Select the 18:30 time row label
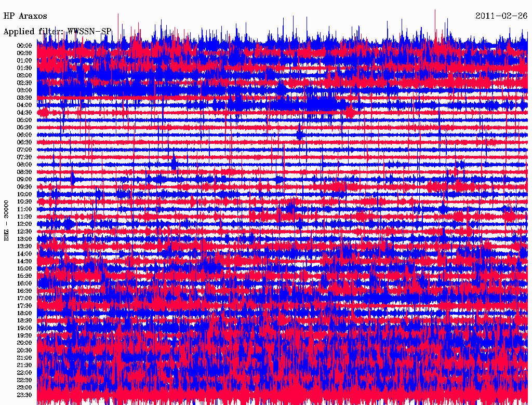532x405 pixels. tap(24, 320)
